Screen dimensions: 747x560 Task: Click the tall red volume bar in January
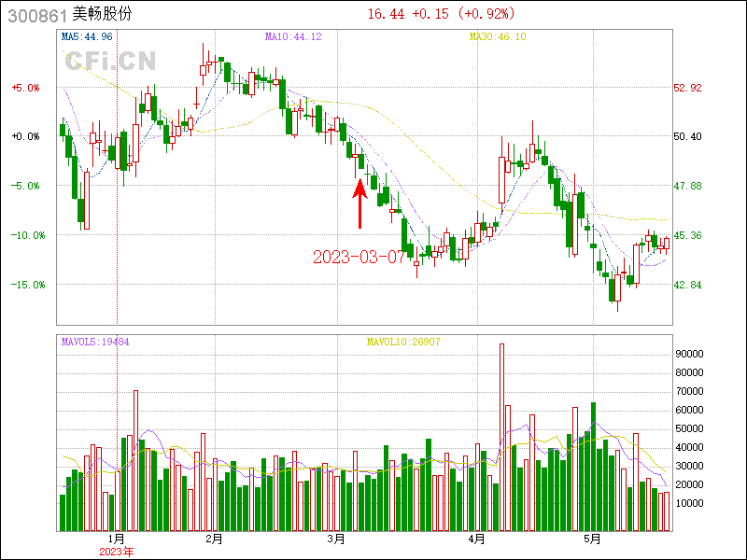pyautogui.click(x=135, y=460)
